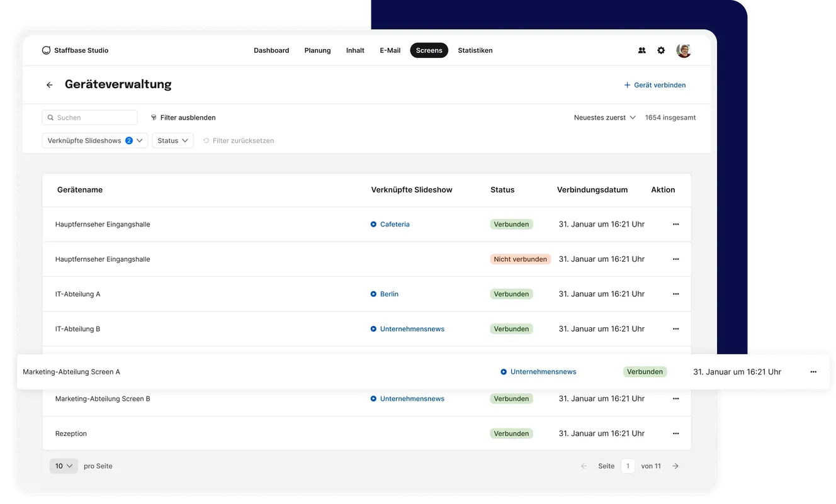Click the slideshow icon next to Cafeteria
The image size is (836, 504).
pyautogui.click(x=373, y=224)
